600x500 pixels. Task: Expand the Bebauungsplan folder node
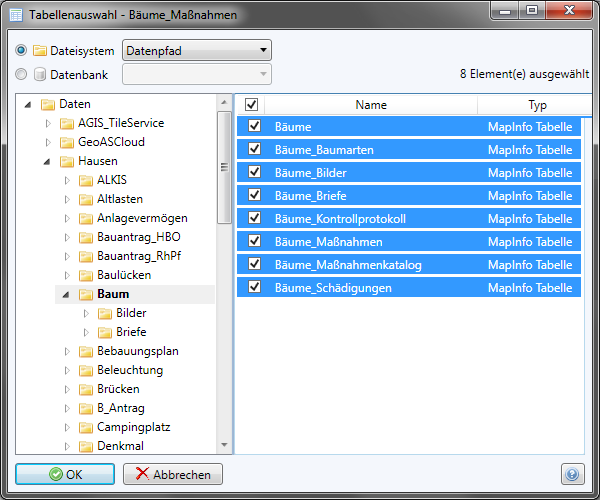pos(67,351)
